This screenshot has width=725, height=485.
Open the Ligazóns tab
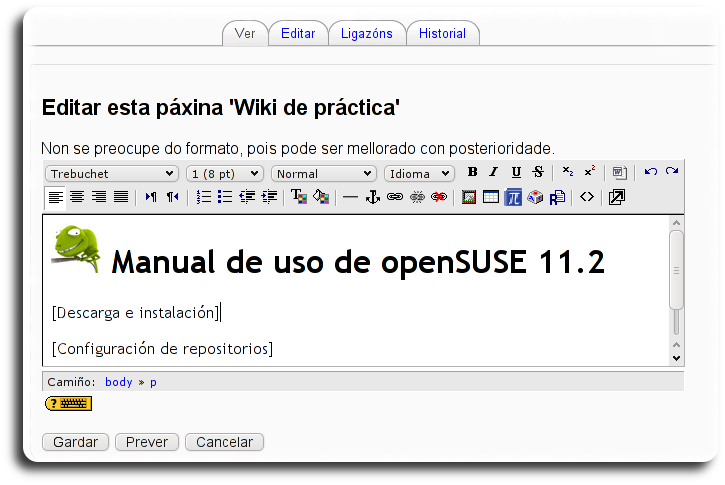pos(367,33)
